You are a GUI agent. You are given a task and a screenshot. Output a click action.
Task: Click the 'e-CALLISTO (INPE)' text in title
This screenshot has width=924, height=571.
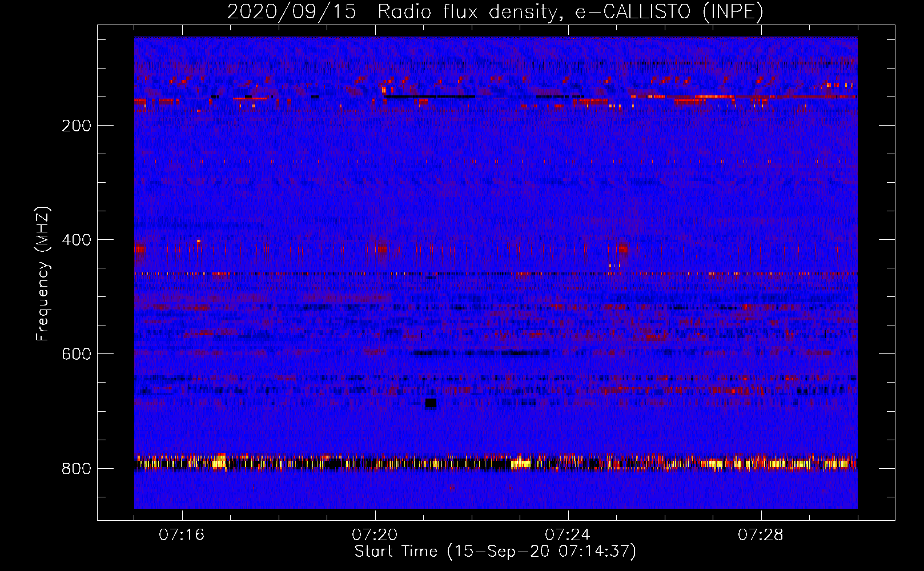pos(669,12)
